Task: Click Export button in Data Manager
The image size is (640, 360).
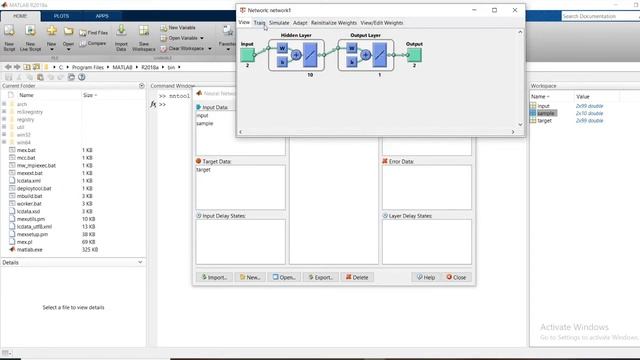Action: click(321, 277)
